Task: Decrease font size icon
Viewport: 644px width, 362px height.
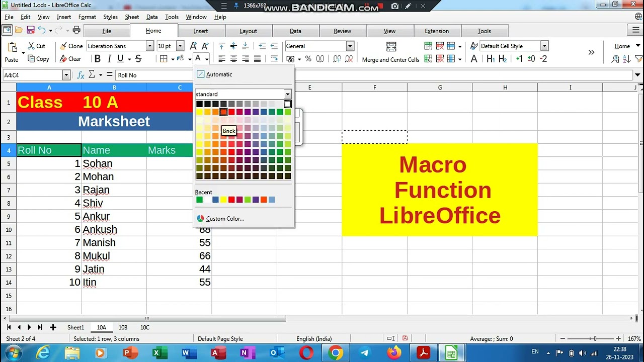Action: (x=205, y=46)
